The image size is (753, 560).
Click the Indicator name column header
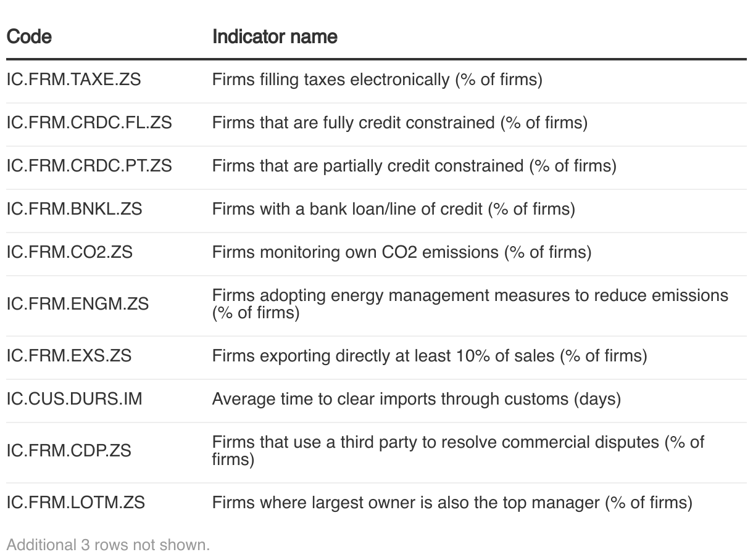click(x=275, y=37)
